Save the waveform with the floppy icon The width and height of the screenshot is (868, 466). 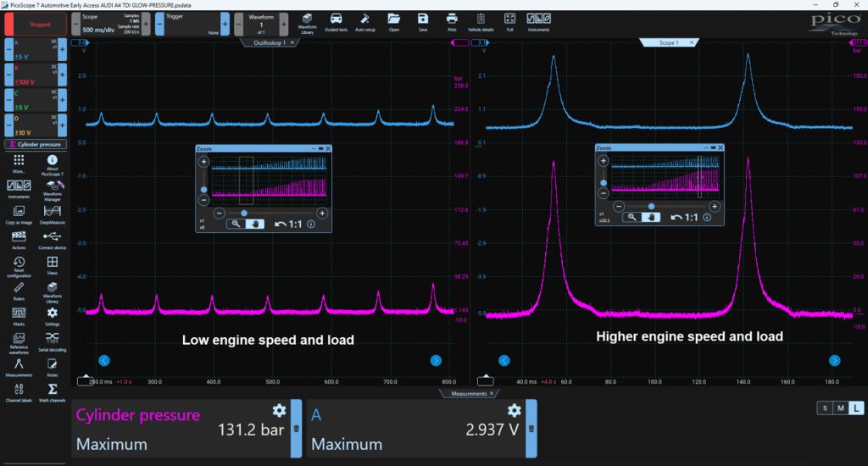(423, 23)
